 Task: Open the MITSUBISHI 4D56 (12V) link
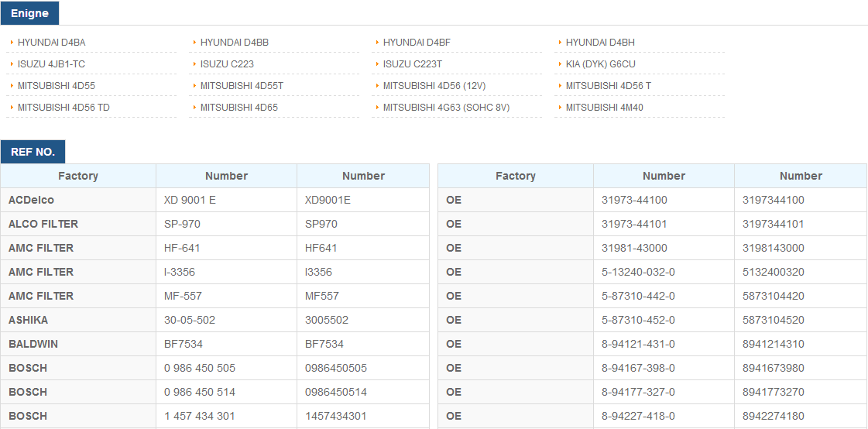[434, 85]
